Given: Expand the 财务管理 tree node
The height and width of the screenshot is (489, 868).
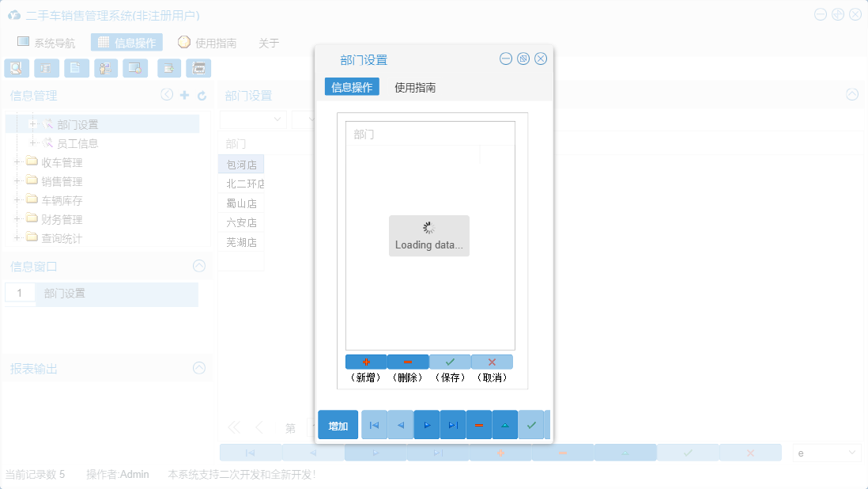Looking at the screenshot, I should pyautogui.click(x=17, y=219).
